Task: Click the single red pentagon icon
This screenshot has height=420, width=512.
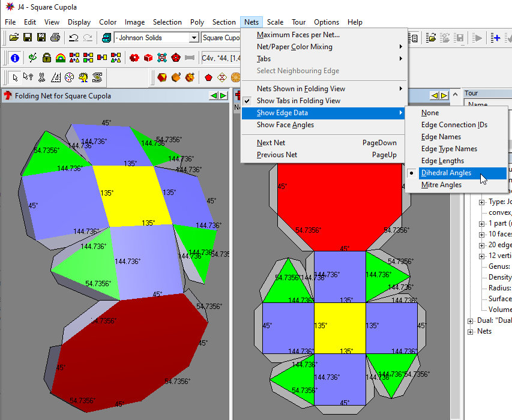Action: pos(208,77)
